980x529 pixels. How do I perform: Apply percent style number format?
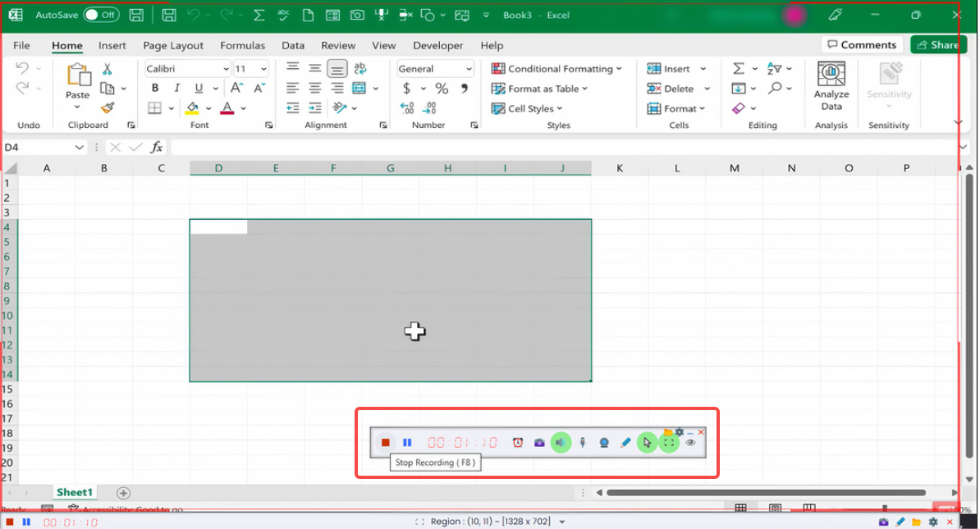click(442, 89)
